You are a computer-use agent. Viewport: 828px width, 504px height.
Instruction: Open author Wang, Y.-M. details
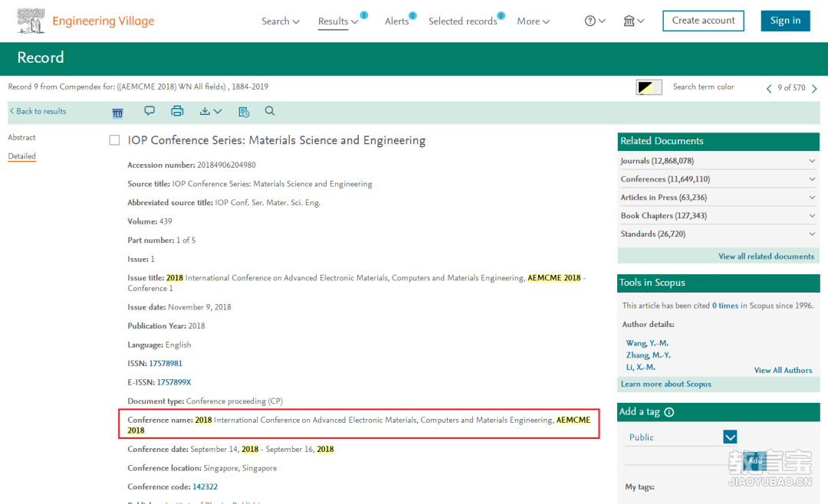tap(647, 343)
